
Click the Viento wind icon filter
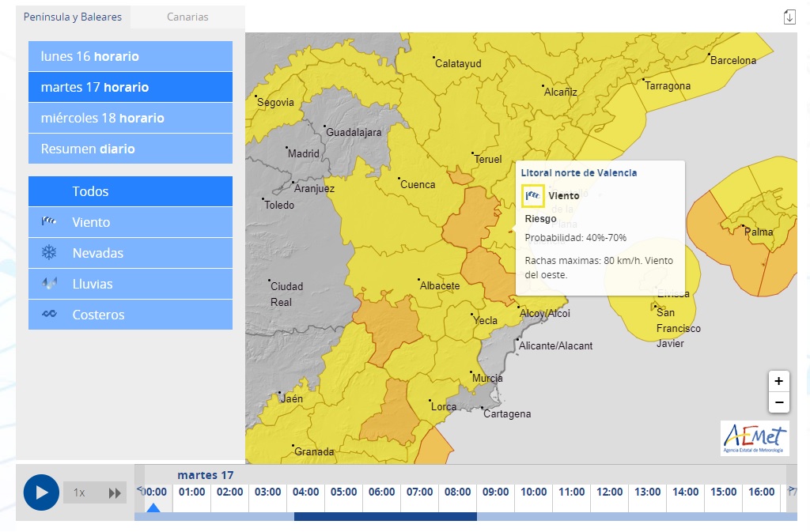(x=49, y=222)
